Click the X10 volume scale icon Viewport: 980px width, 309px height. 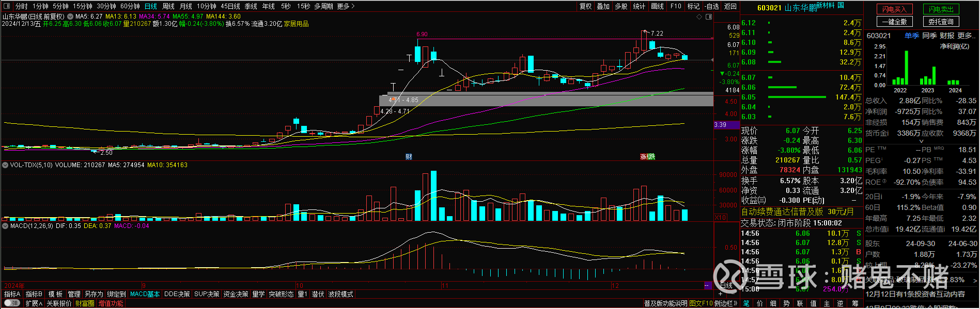tap(720, 218)
